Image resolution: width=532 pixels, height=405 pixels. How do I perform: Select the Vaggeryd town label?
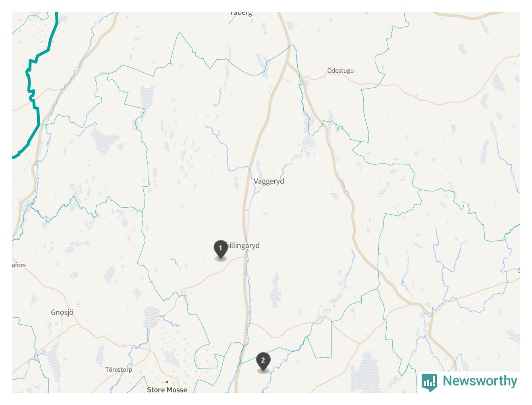click(x=269, y=181)
